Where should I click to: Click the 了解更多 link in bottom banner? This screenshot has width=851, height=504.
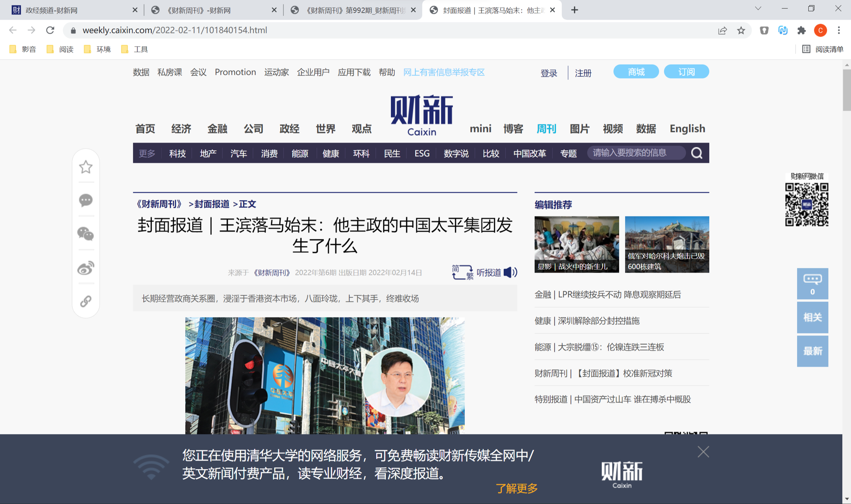(x=517, y=488)
